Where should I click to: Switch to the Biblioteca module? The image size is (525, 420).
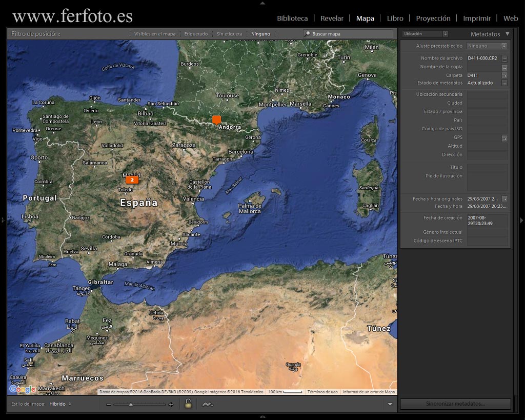[292, 18]
